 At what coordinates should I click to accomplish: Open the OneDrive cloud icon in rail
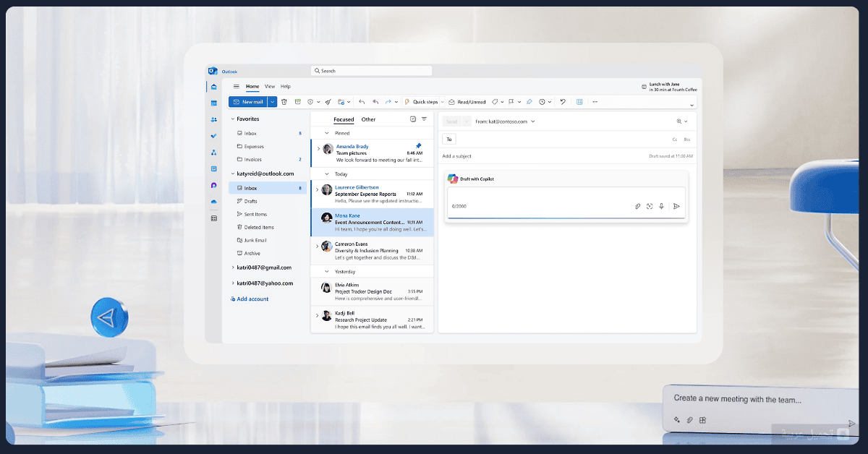coord(213,202)
